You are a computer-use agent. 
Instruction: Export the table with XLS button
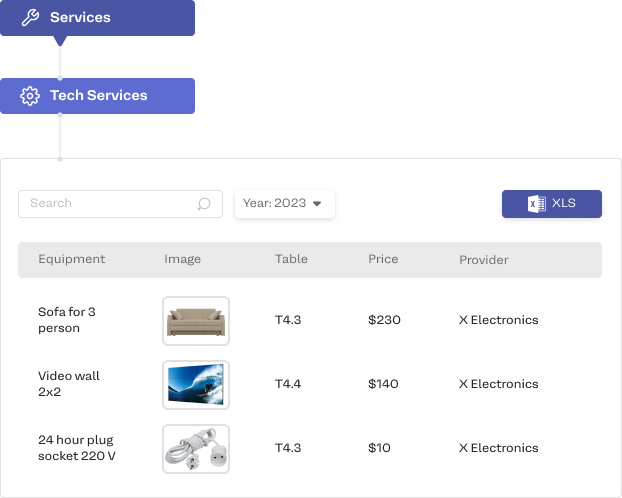tap(552, 204)
